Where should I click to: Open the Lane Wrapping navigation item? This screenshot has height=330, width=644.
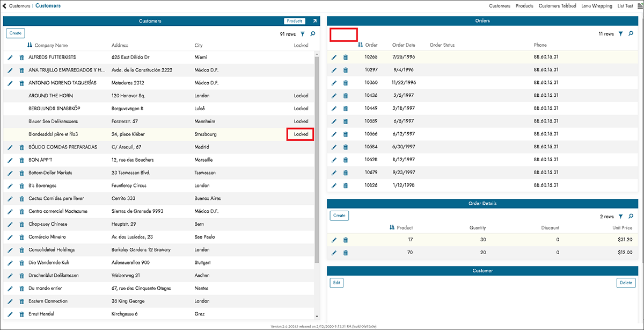597,6
